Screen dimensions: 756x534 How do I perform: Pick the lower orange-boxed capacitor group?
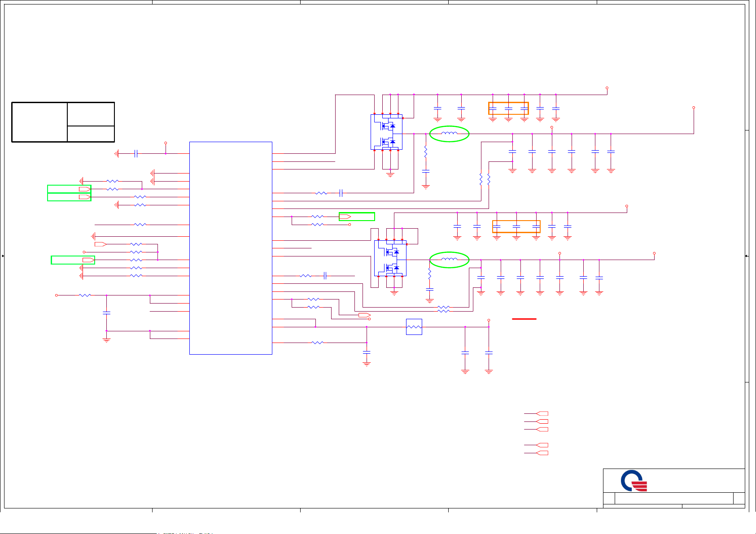point(516,226)
